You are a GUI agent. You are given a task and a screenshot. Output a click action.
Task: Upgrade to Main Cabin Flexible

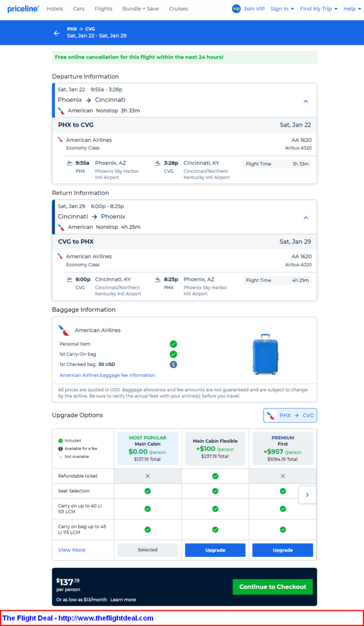[x=215, y=550]
